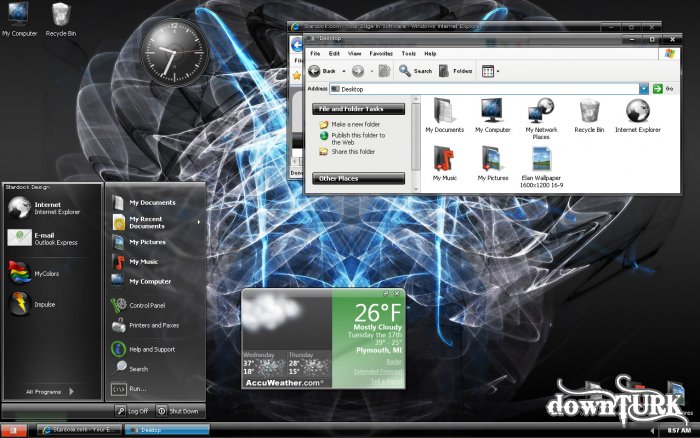
Task: Open Printers and Faxes
Action: 146,325
